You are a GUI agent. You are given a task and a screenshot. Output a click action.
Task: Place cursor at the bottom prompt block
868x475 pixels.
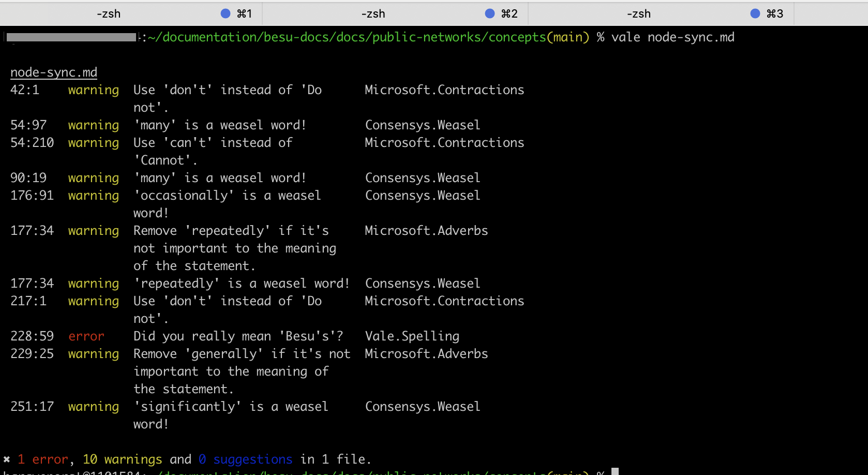[615, 471]
